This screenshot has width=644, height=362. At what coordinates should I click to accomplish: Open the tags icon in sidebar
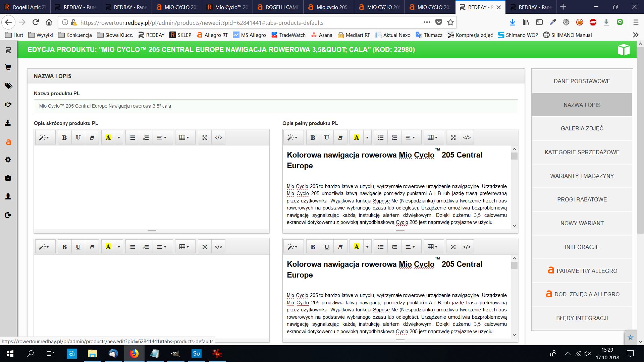pyautogui.click(x=8, y=86)
